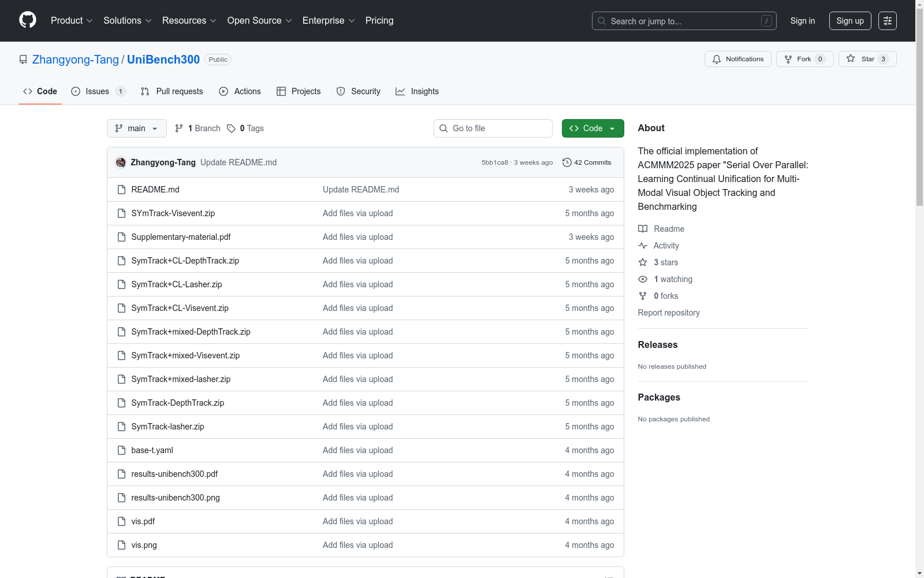Open commit hash 5bb1ca8
Image resolution: width=924 pixels, height=578 pixels.
495,162
